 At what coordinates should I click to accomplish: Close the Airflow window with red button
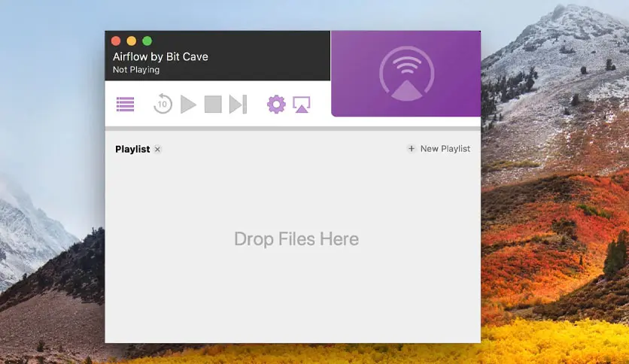coord(116,41)
